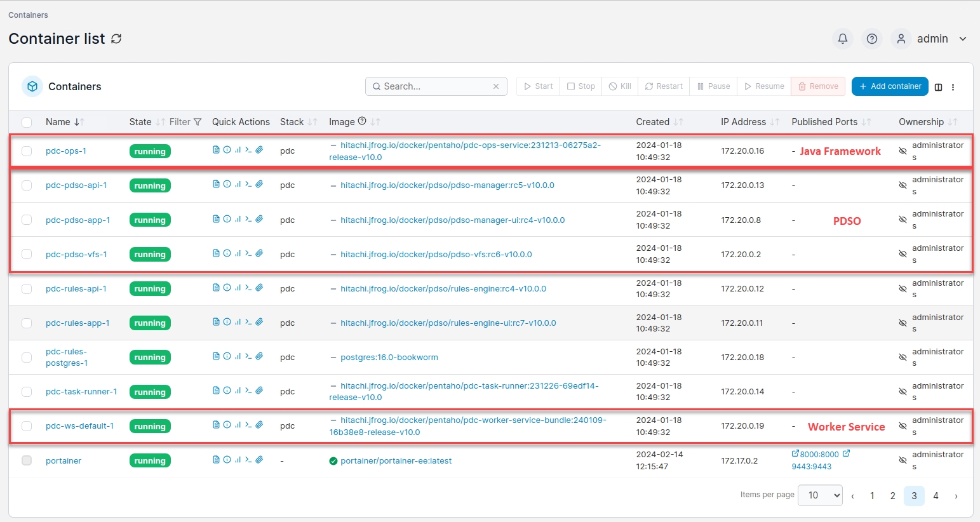Refresh the container list icon
Screen dimensions: 980x522
click(x=116, y=39)
